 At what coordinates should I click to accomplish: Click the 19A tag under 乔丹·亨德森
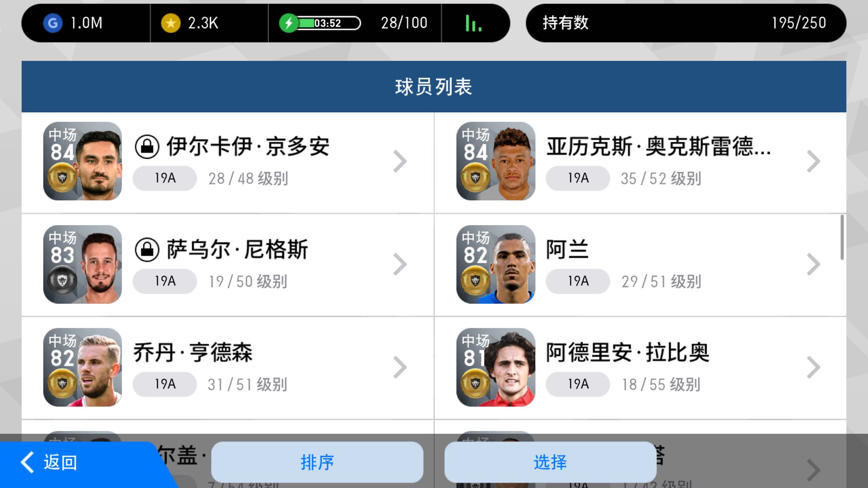click(x=165, y=384)
